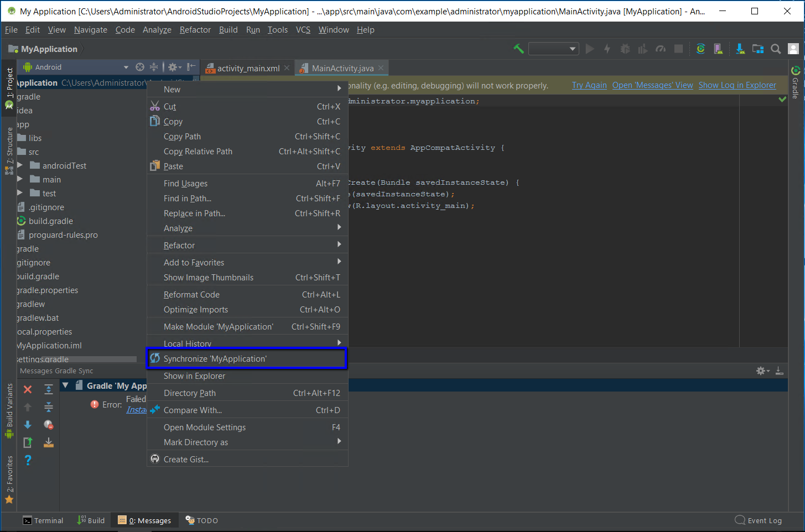Select proguard-rules.pro in project tree
Screen dimensions: 805x532
click(x=63, y=234)
